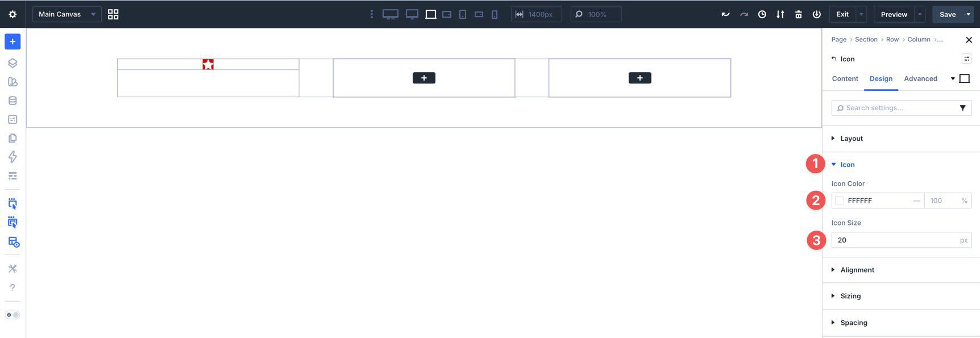
Task: Open the portability import/export arrows
Action: click(780, 14)
